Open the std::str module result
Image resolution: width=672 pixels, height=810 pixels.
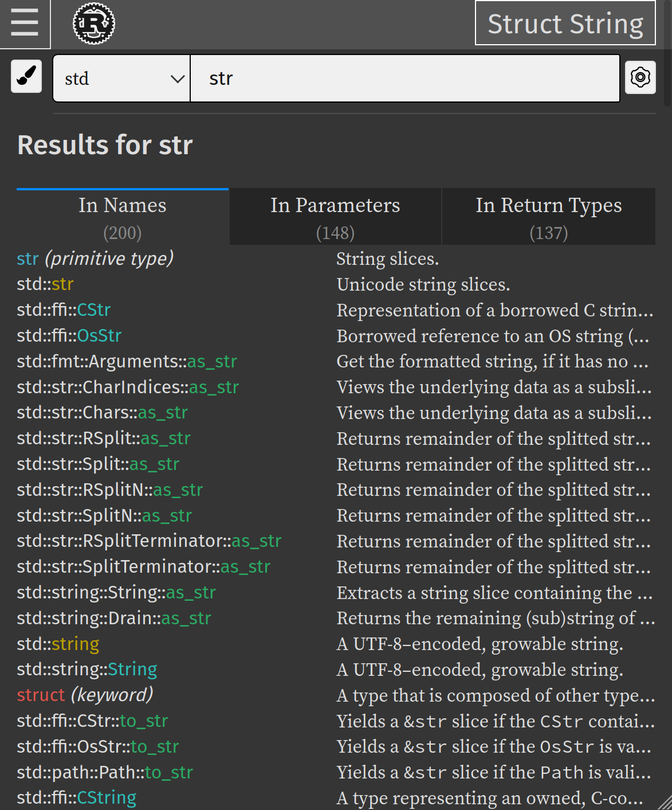click(45, 284)
